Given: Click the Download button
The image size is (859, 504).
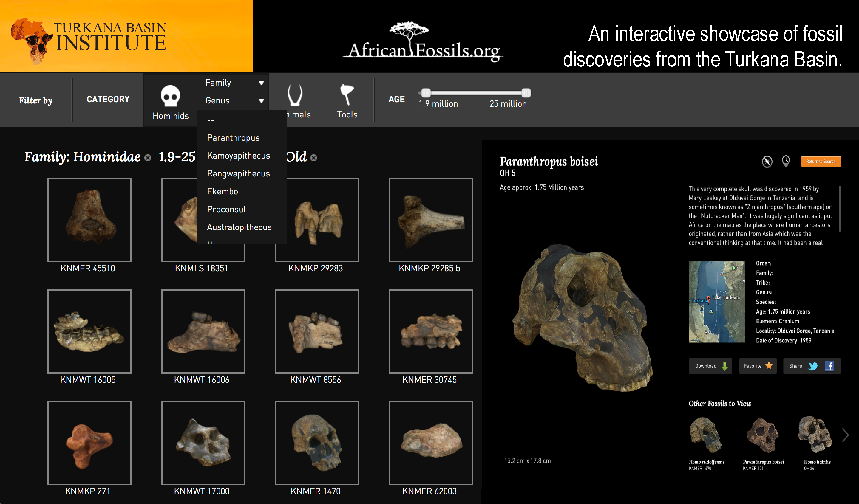Looking at the screenshot, I should pos(710,366).
